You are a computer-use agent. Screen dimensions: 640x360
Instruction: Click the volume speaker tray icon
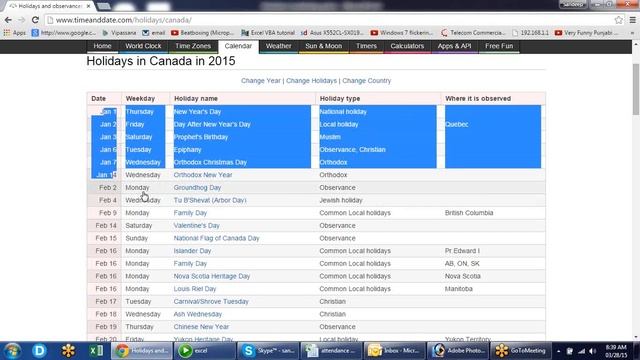pyautogui.click(x=593, y=351)
